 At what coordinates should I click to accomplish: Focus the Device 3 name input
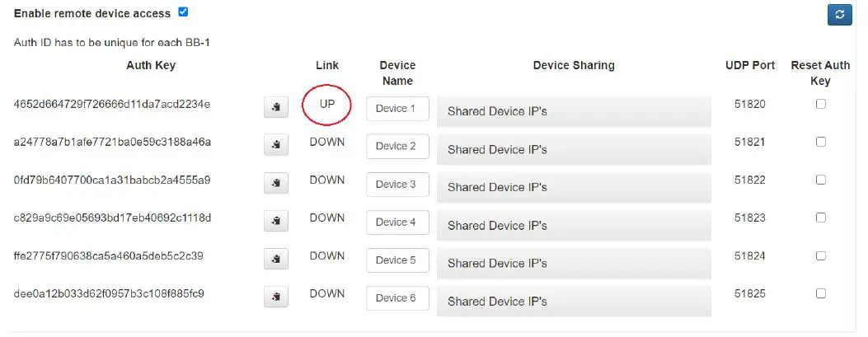(x=397, y=185)
